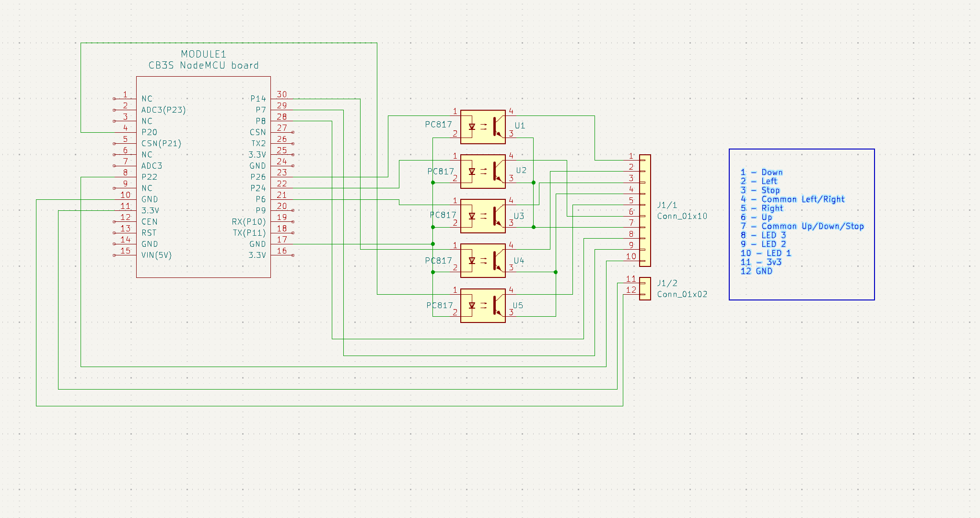The width and height of the screenshot is (980, 518).
Task: Click the P20 pin label on MODULE1
Action: coord(149,132)
